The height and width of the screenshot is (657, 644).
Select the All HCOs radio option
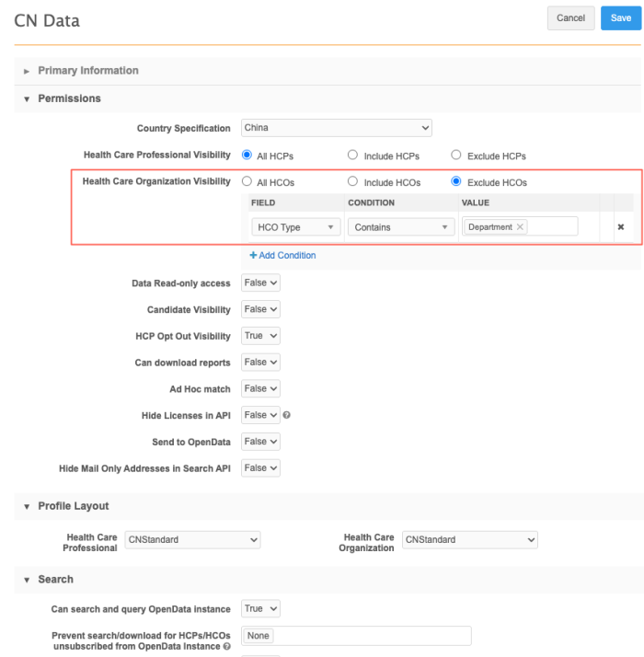point(247,182)
